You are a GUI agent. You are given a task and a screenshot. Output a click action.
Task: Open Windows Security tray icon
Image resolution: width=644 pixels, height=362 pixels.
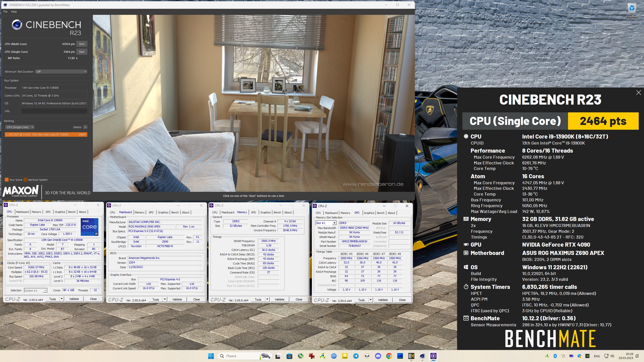[580, 356]
